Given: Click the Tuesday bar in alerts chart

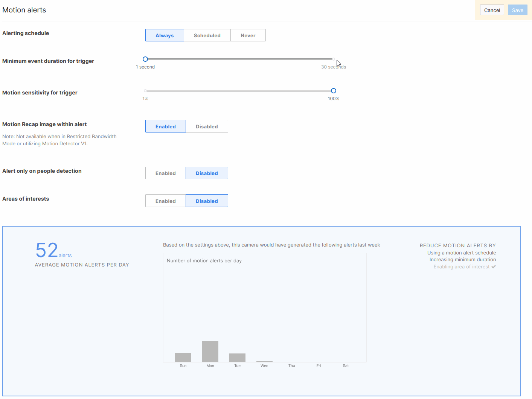Looking at the screenshot, I should tap(237, 358).
